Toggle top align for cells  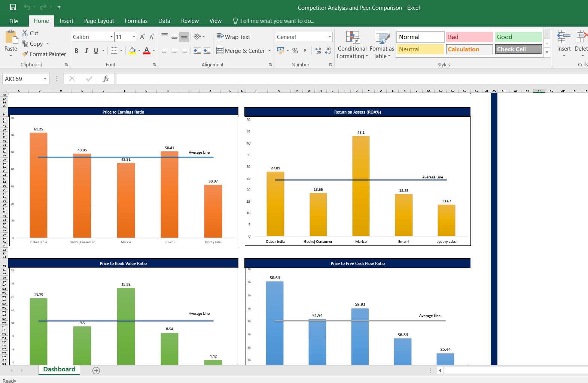164,37
